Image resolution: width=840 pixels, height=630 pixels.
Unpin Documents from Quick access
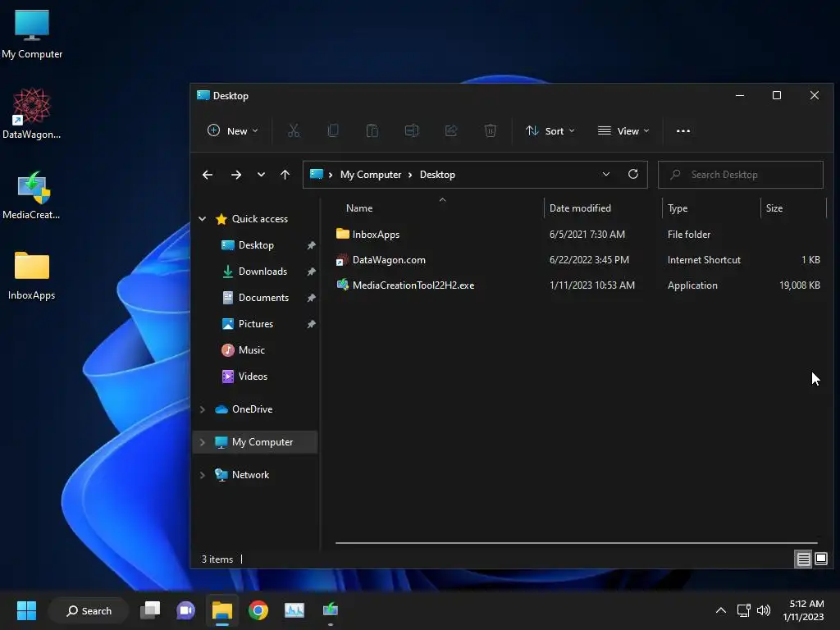pyautogui.click(x=311, y=298)
